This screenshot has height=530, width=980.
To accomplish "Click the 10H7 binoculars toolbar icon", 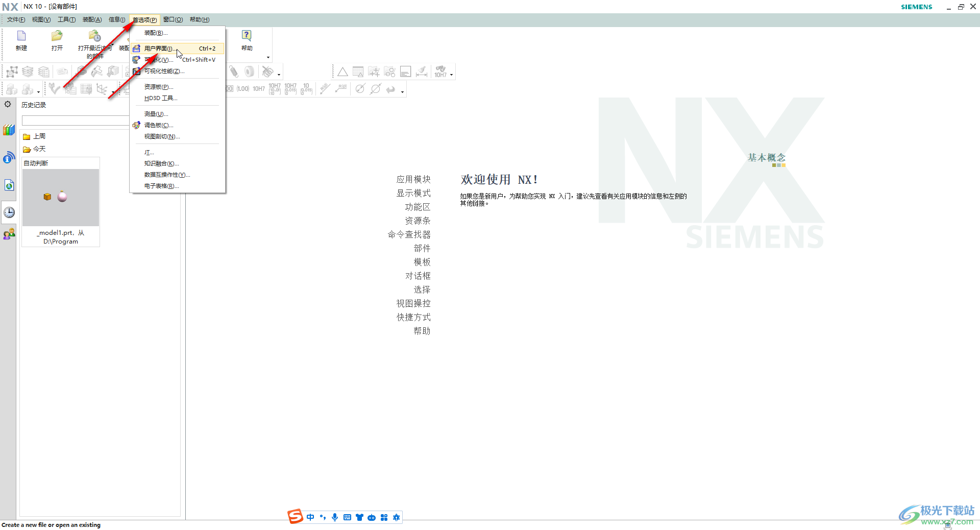I will 440,71.
